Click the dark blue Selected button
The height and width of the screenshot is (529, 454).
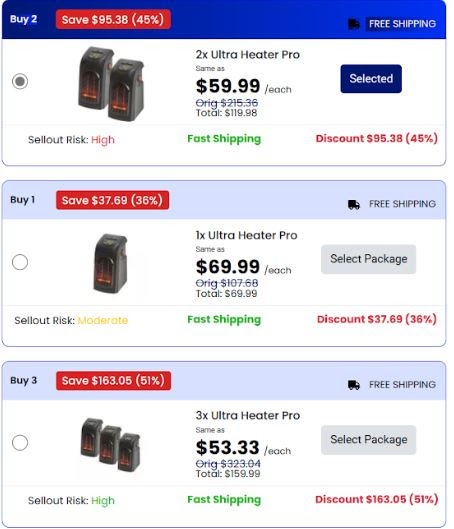pyautogui.click(x=371, y=79)
